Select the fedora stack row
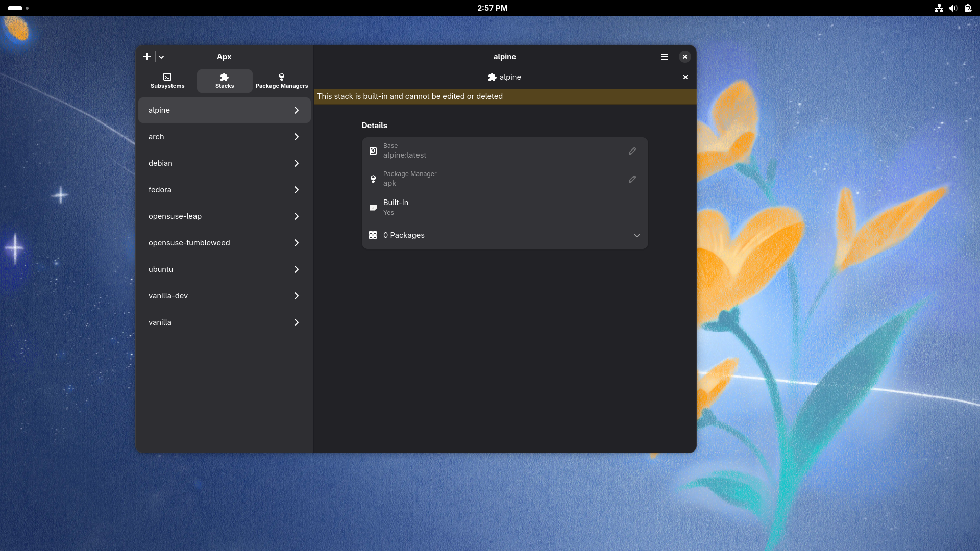Image resolution: width=980 pixels, height=551 pixels. pyautogui.click(x=225, y=190)
